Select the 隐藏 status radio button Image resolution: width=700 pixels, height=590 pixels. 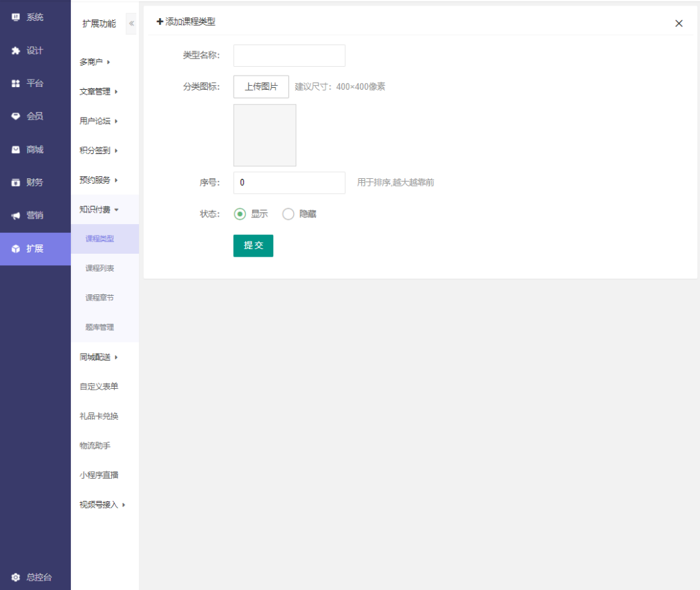coord(288,214)
